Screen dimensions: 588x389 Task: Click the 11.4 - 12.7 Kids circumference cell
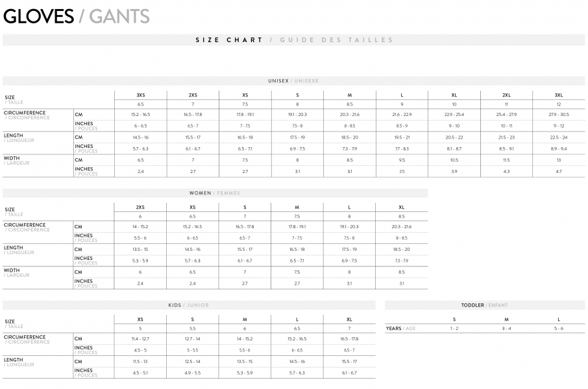[x=140, y=338]
